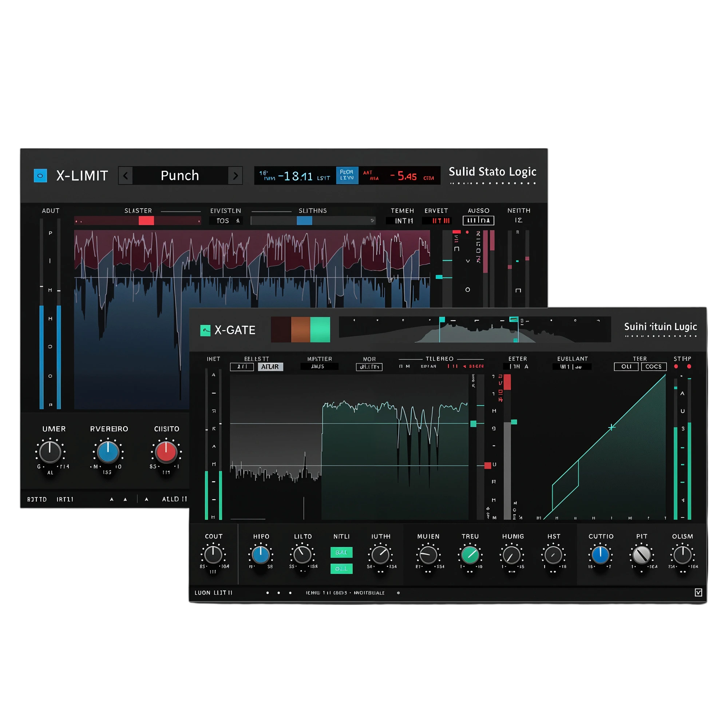Screen dimensions: 728x728
Task: Click the crosshair point on transfer curve
Action: click(612, 427)
